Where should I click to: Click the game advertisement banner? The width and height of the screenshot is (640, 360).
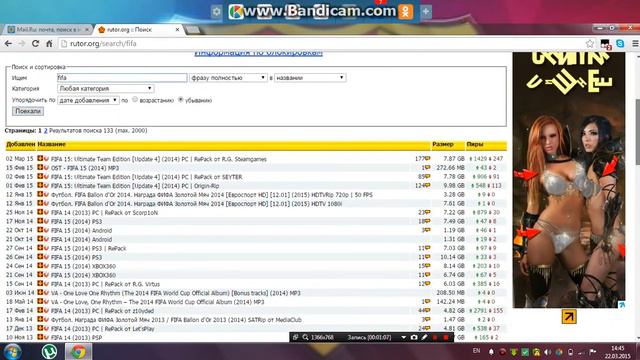click(x=569, y=180)
